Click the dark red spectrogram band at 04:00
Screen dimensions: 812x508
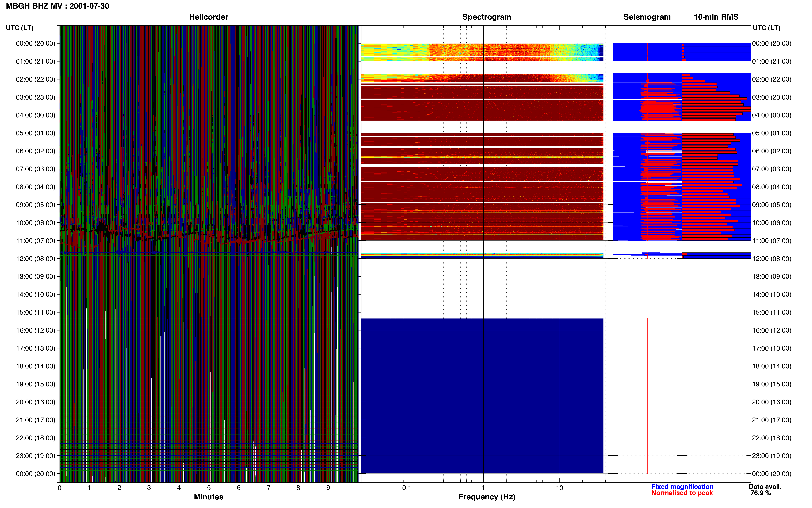[x=482, y=110]
